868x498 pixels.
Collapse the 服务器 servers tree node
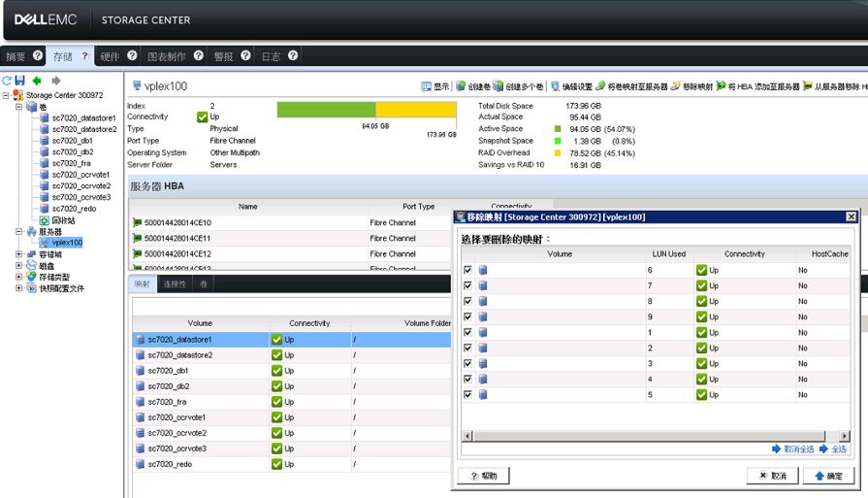pos(18,232)
